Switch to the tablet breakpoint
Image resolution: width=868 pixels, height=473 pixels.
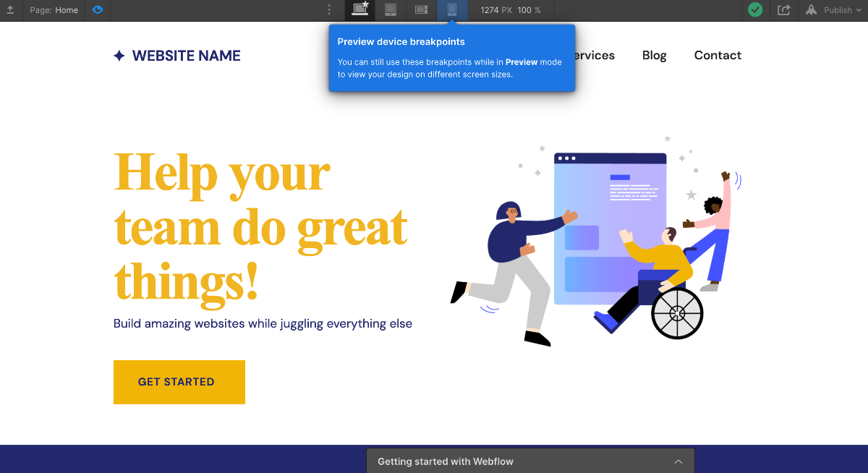click(x=391, y=9)
